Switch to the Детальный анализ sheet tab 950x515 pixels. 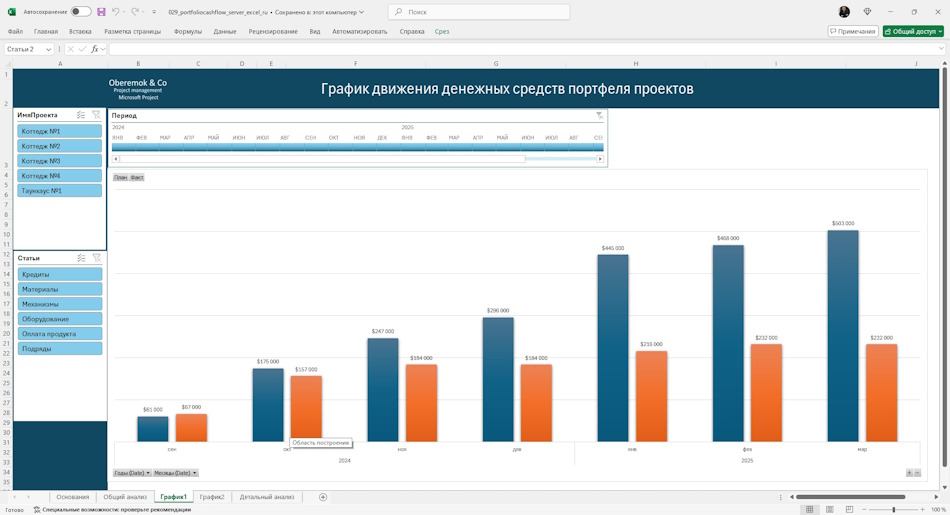click(x=267, y=497)
